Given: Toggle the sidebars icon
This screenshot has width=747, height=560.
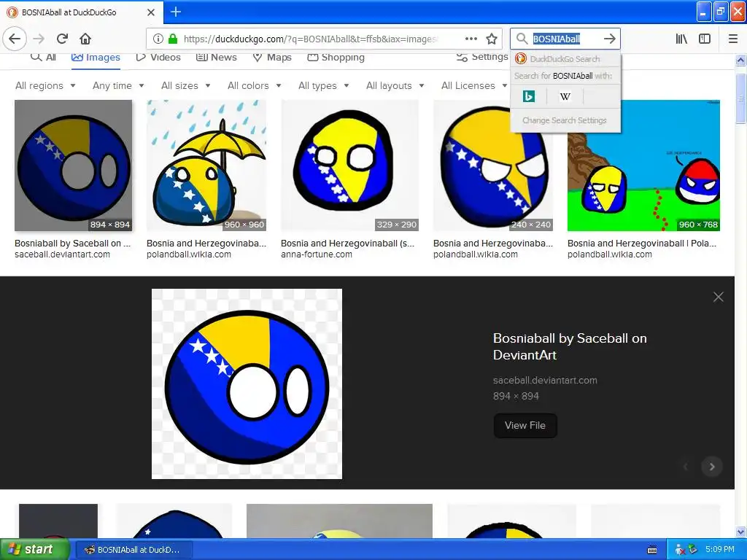Looking at the screenshot, I should [x=705, y=39].
